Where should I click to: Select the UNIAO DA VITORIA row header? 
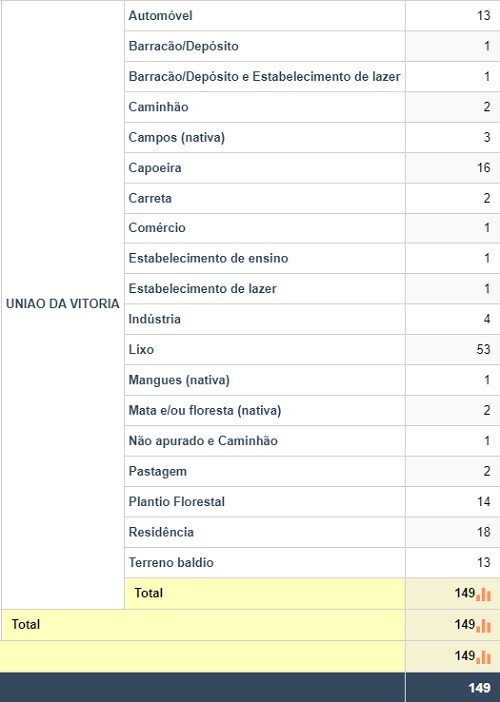coord(63,304)
